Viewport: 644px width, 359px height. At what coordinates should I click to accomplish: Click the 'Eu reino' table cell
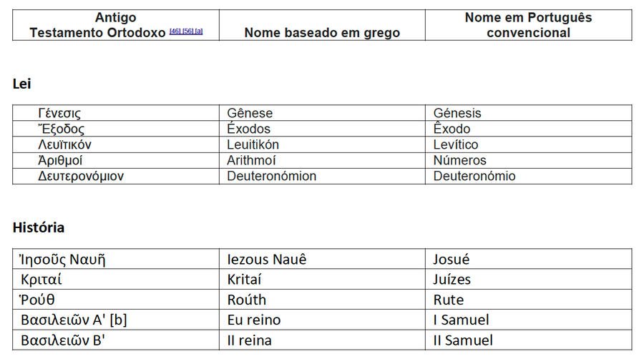tap(322, 320)
